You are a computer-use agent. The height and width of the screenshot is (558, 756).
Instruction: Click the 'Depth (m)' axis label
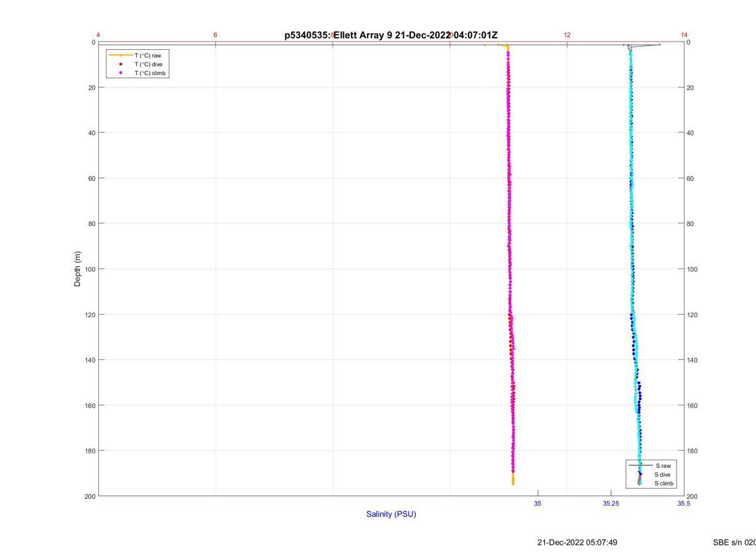tap(77, 269)
